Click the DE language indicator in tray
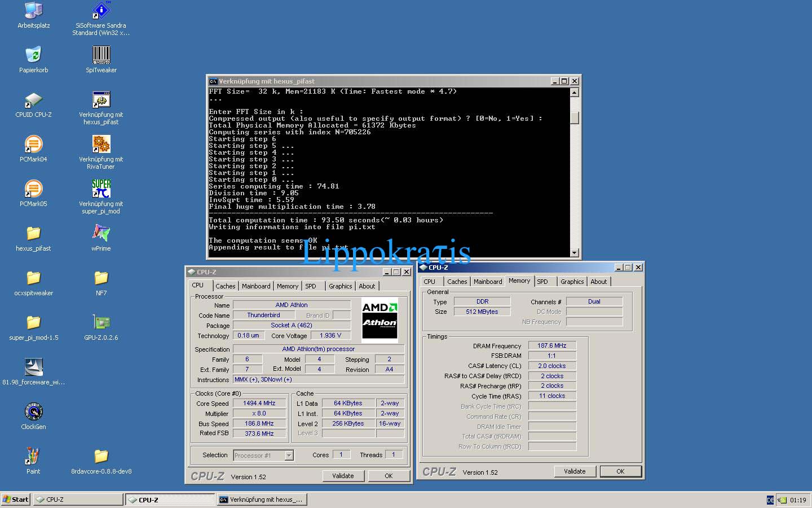 coord(770,500)
